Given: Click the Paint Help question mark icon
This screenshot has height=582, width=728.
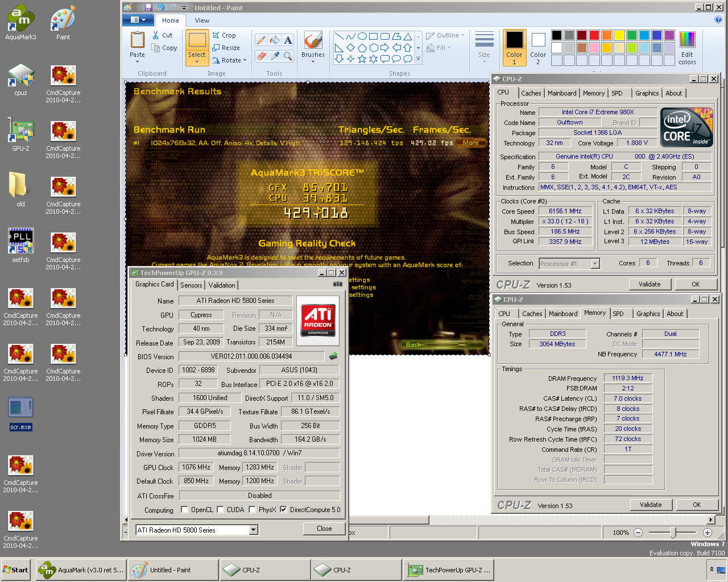Looking at the screenshot, I should pyautogui.click(x=718, y=20).
